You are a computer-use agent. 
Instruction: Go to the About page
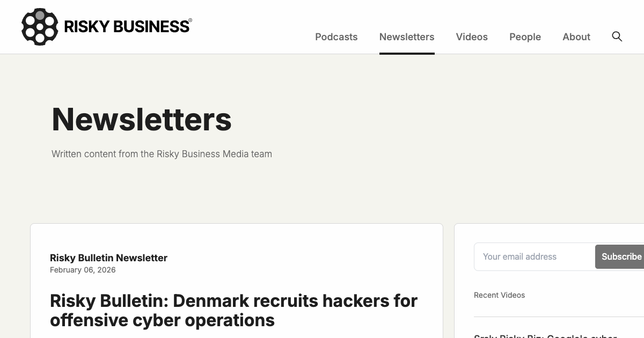576,36
